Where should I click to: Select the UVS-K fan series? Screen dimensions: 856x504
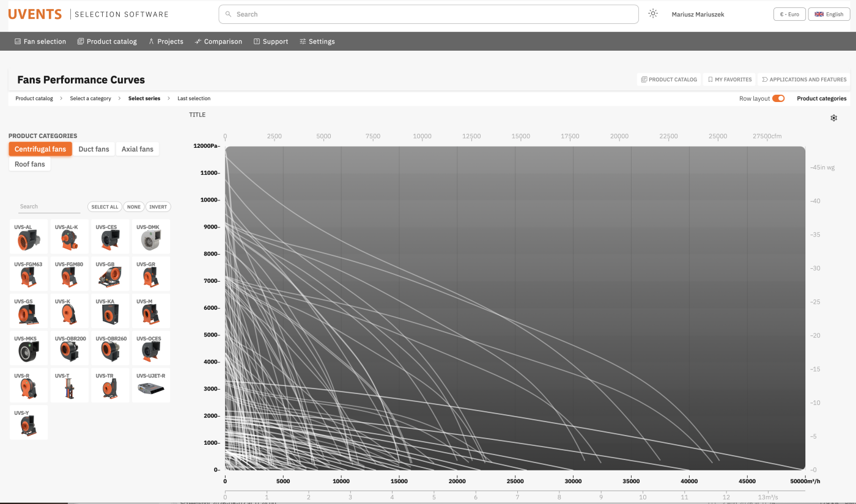69,311
